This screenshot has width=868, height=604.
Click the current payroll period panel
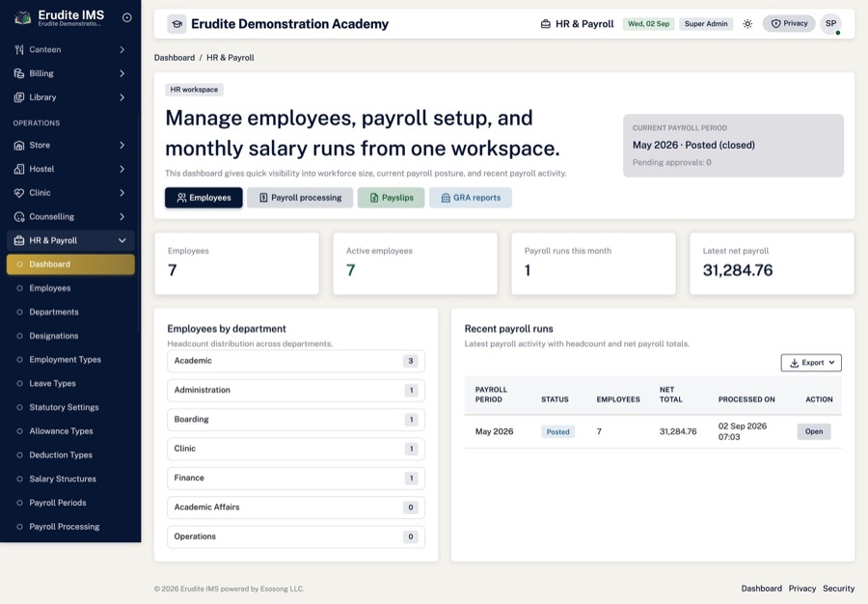tap(733, 146)
